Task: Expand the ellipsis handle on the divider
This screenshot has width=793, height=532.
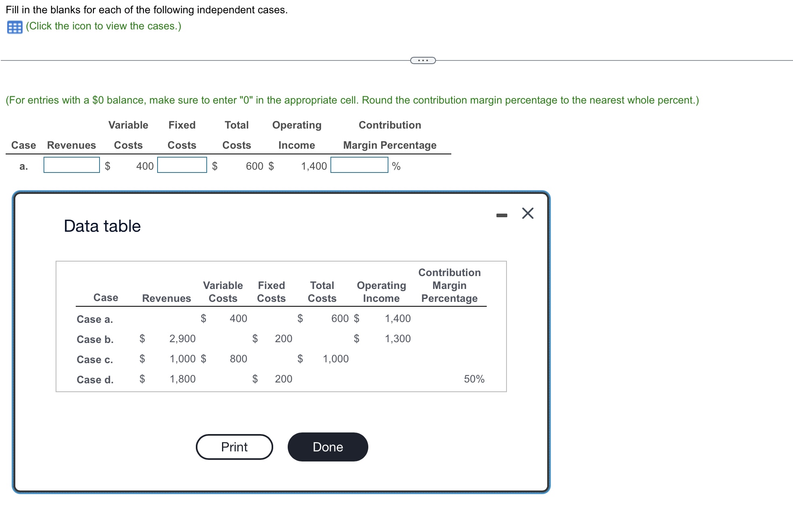Action: [423, 60]
